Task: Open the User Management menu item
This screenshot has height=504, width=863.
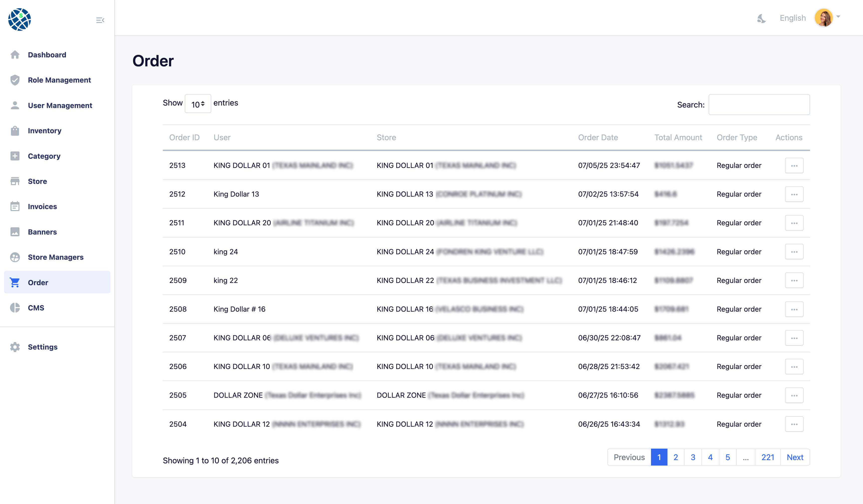Action: pos(60,105)
